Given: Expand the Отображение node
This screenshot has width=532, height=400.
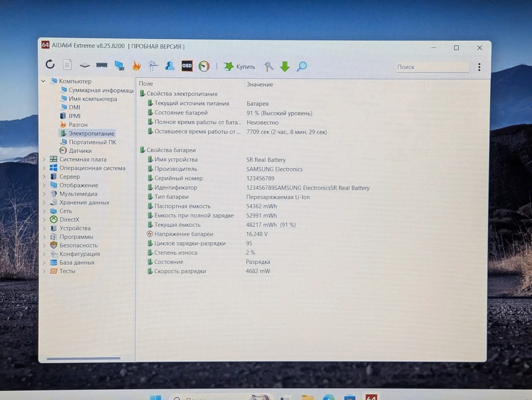Looking at the screenshot, I should pos(44,185).
